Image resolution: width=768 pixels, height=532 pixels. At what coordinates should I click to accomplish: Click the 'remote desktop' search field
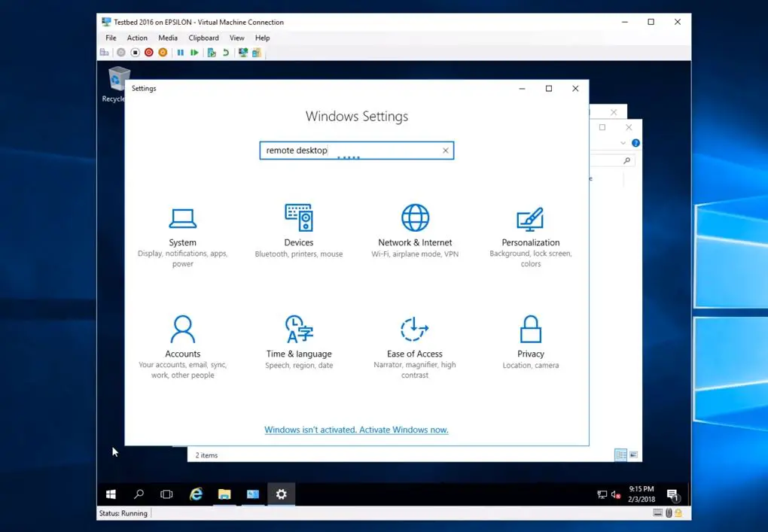tap(357, 150)
